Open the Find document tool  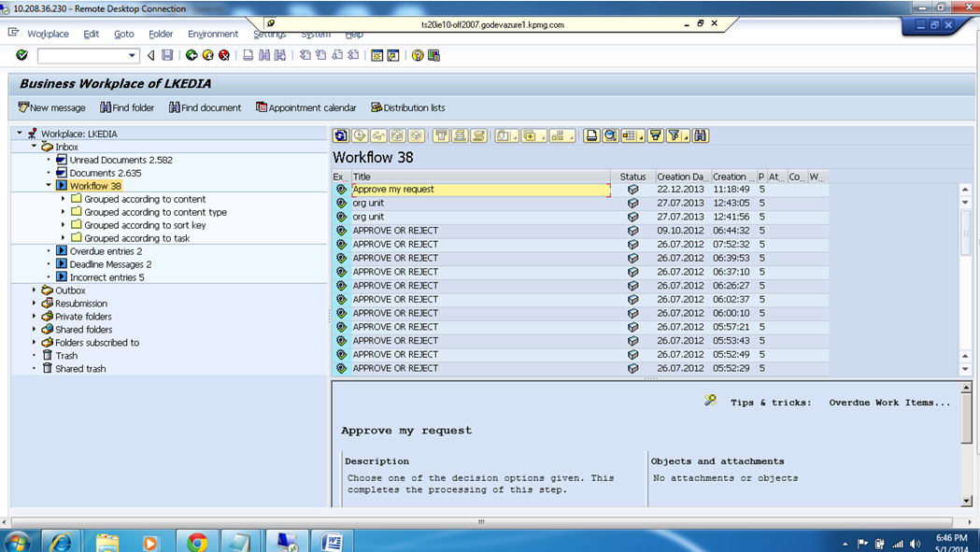click(205, 106)
